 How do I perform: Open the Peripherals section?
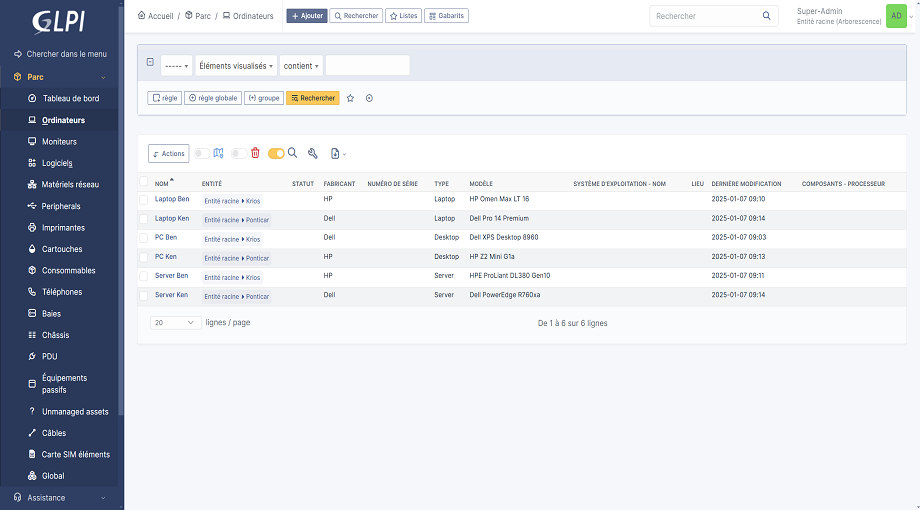point(60,206)
